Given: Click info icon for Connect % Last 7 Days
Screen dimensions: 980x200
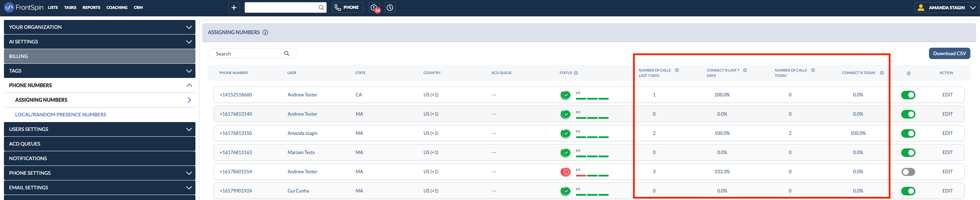Looking at the screenshot, I should (745, 70).
